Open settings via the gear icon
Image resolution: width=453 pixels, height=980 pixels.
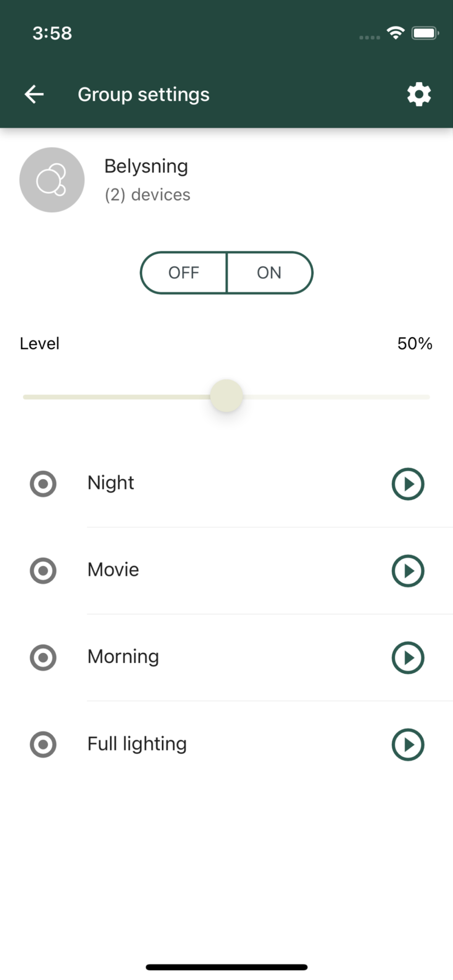pos(419,94)
